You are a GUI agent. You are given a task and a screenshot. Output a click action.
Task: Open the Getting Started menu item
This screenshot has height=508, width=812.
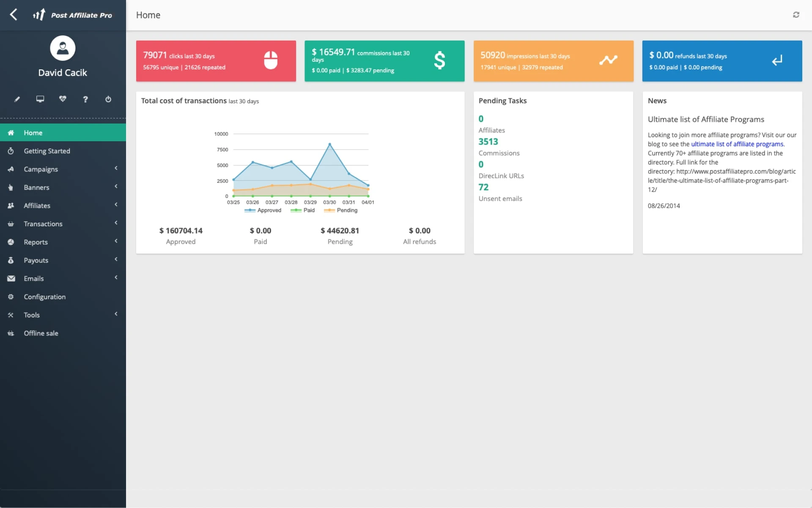(47, 151)
